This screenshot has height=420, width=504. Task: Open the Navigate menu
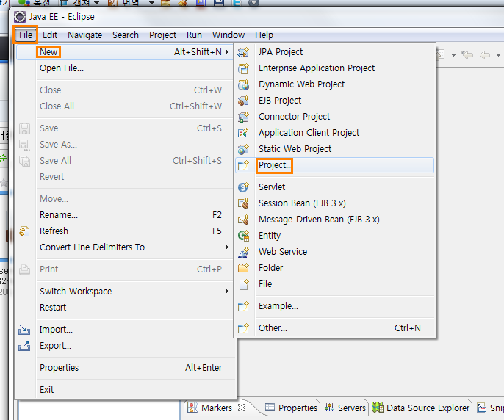coord(85,35)
